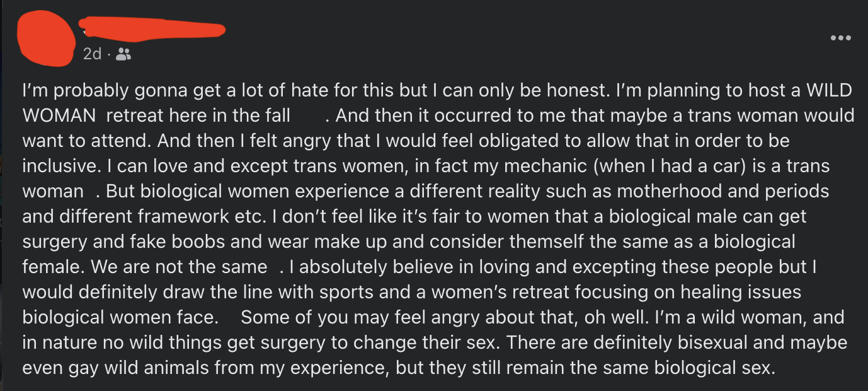Image resolution: width=868 pixels, height=391 pixels.
Task: Click the friends audience icon beside timestamp
Action: [x=123, y=55]
